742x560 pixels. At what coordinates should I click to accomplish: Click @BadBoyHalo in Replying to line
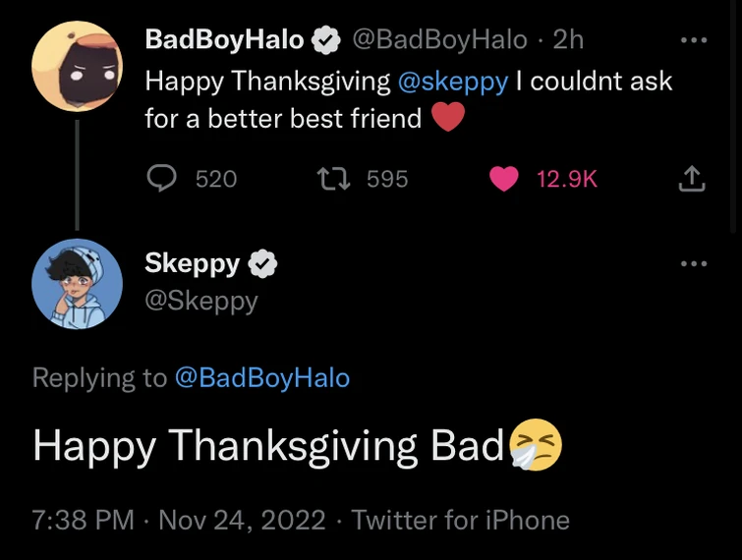click(x=261, y=377)
